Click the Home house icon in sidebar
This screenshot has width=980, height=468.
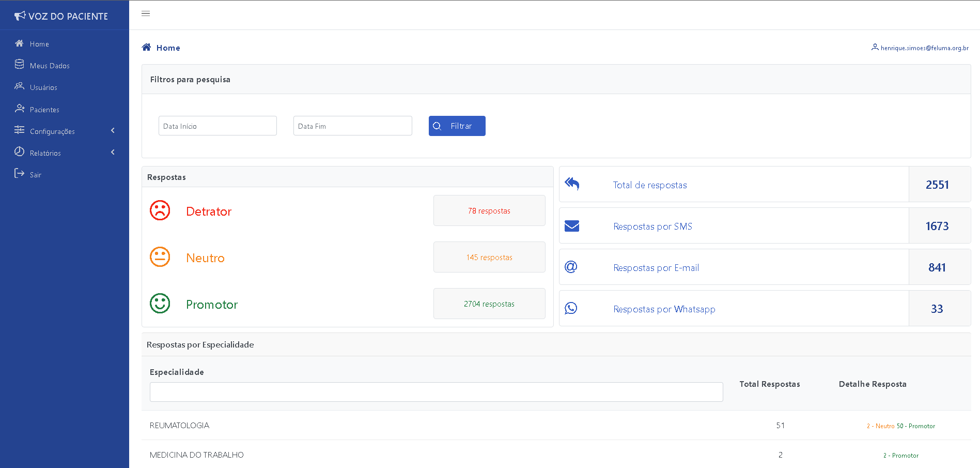point(19,43)
